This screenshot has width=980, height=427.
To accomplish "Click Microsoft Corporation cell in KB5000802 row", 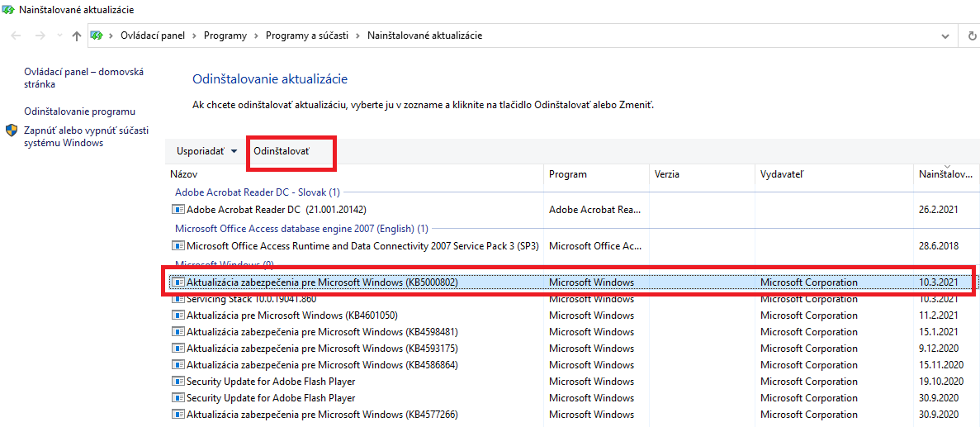I will 809,282.
